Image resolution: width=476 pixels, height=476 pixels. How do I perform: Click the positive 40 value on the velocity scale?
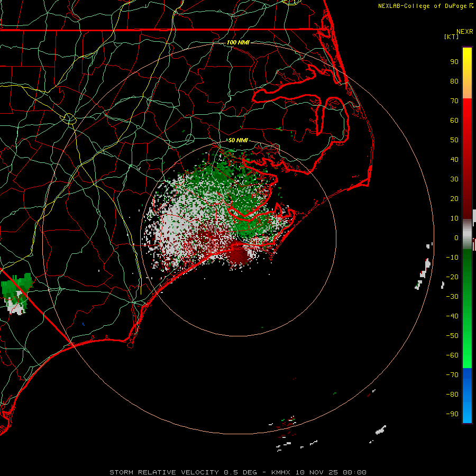tap(454, 159)
